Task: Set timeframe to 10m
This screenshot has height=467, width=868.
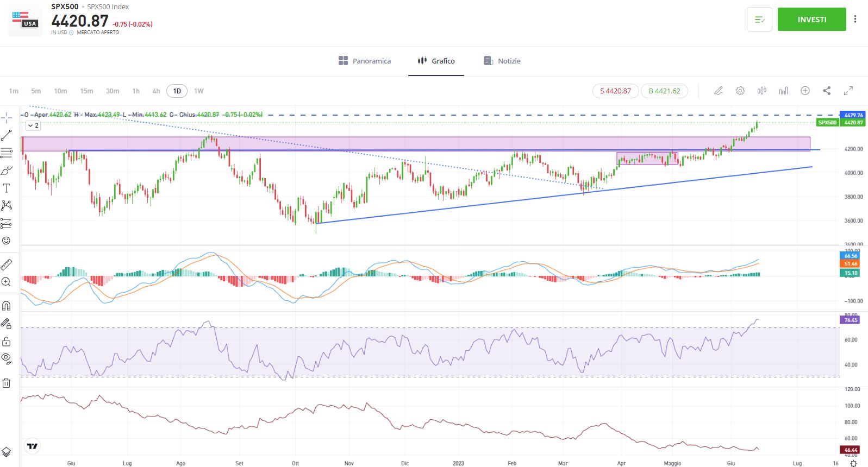Action: [x=60, y=91]
